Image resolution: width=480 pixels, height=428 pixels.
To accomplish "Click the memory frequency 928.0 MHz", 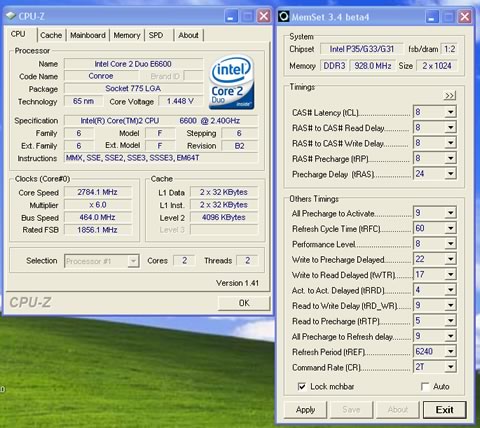I will 373,66.
